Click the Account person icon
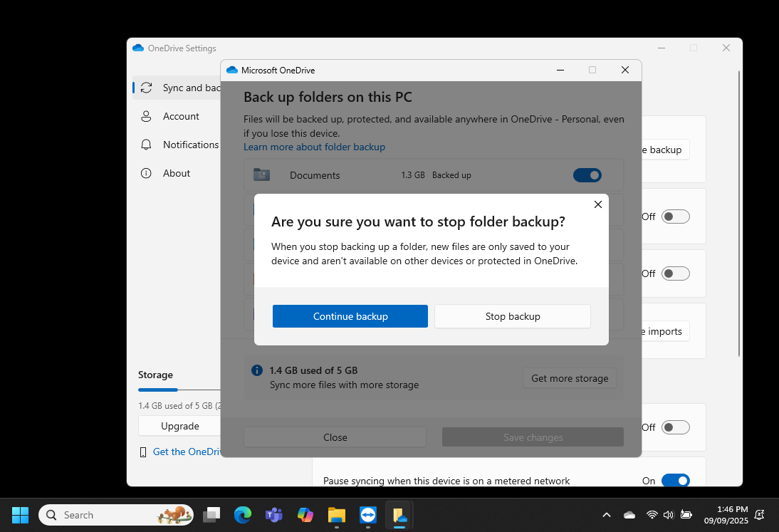The width and height of the screenshot is (779, 532). 146,116
